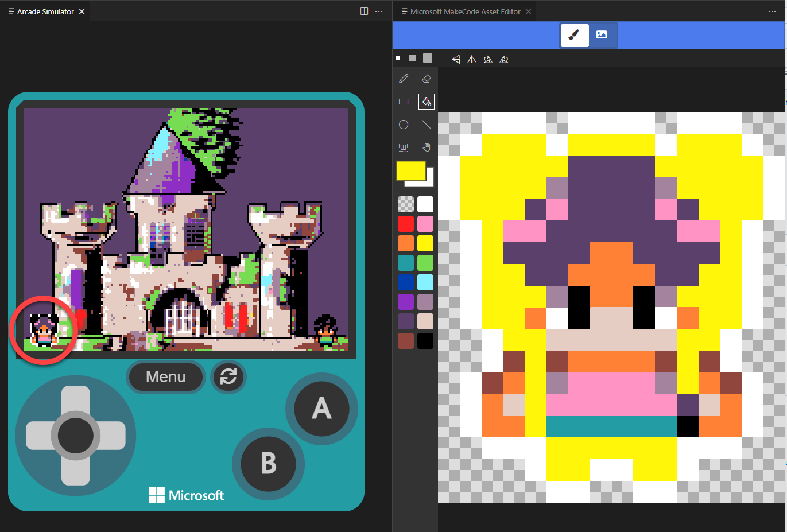Viewport: 787px width, 532px height.
Task: Choose the Circle tool
Action: click(404, 125)
